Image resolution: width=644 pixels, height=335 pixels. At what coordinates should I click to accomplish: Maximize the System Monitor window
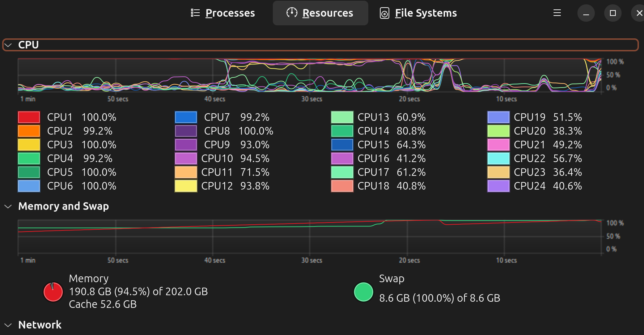(613, 13)
